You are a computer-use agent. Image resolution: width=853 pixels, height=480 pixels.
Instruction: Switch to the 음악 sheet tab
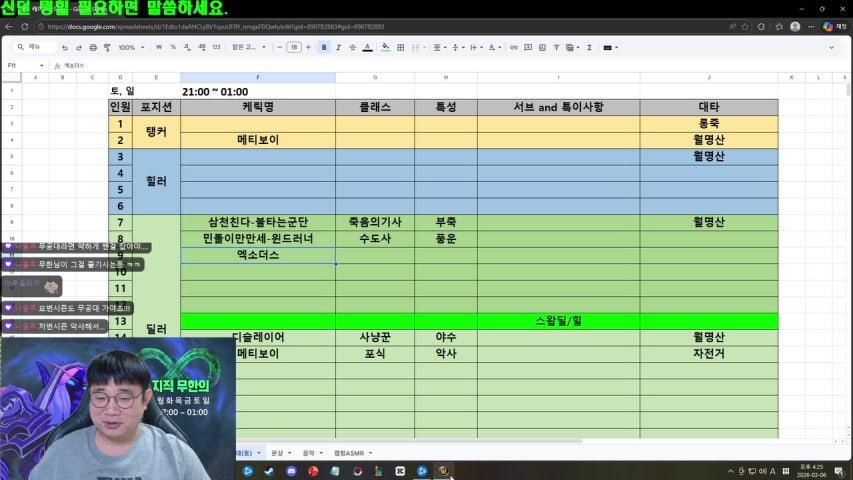[x=312, y=453]
